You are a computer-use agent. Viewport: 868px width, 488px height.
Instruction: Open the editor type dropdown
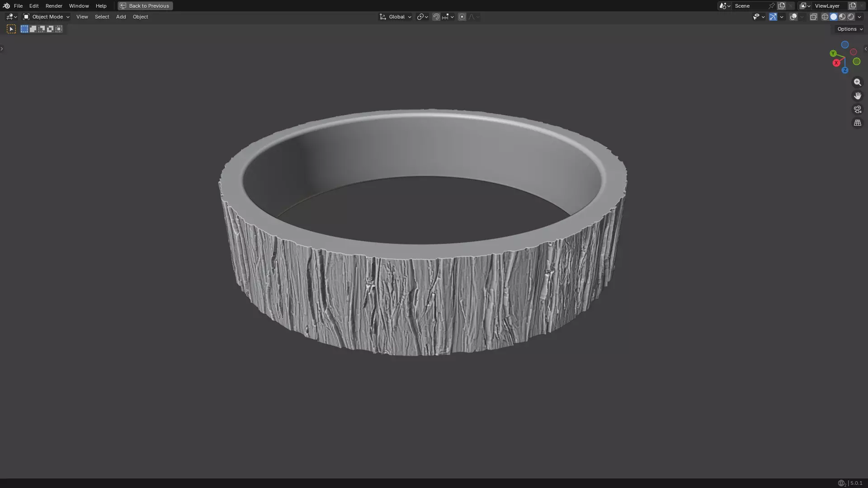(11, 17)
